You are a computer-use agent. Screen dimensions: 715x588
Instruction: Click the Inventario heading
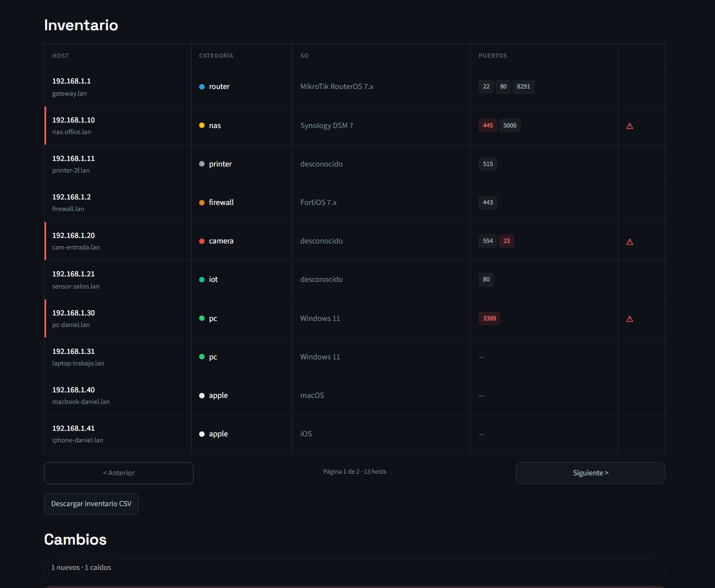click(x=81, y=25)
